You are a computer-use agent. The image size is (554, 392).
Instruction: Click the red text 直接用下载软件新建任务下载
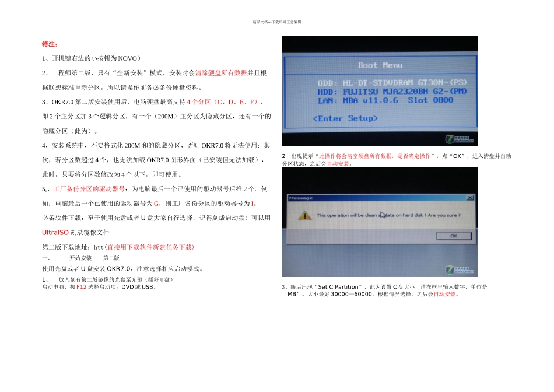tap(150, 247)
